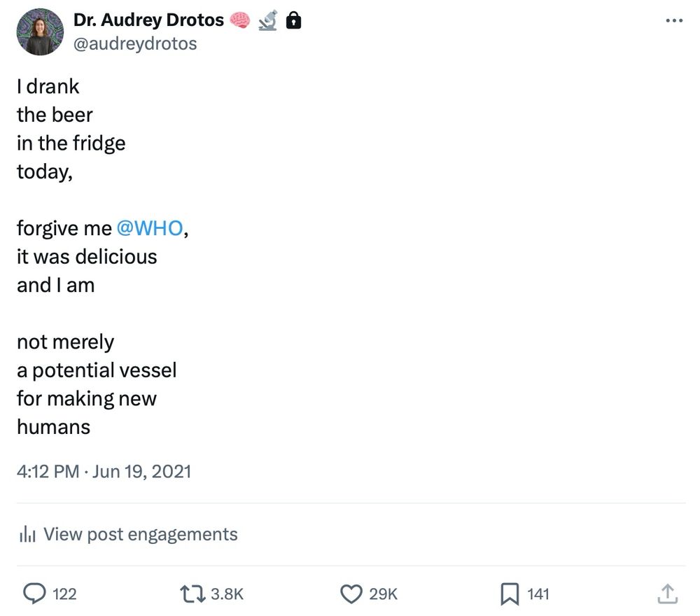Click the share upload icon
This screenshot has height=616, width=700.
pos(667,594)
